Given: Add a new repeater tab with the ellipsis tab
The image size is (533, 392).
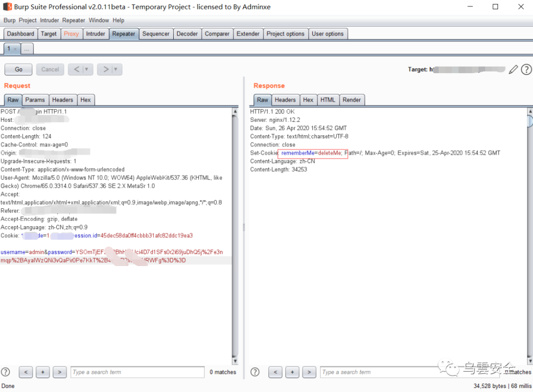Looking at the screenshot, I should coord(27,49).
